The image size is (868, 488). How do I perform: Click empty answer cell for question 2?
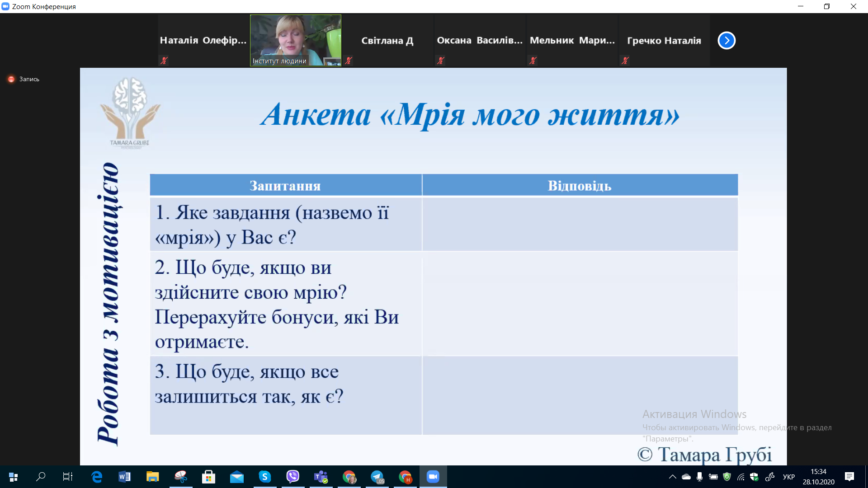580,304
